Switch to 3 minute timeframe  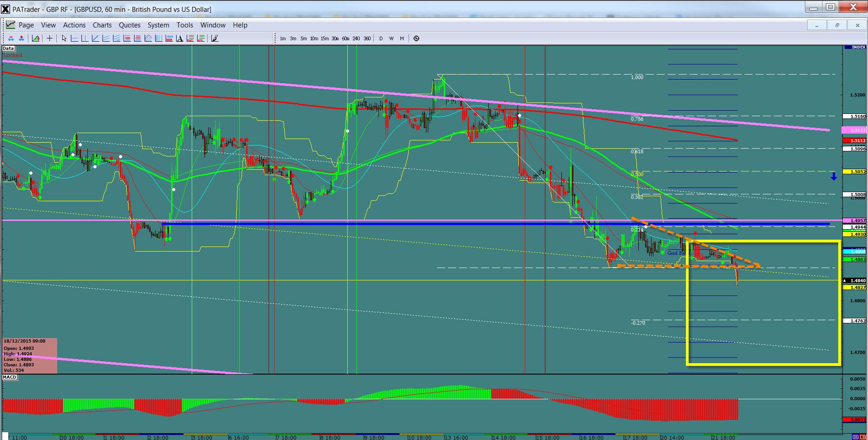(x=293, y=38)
